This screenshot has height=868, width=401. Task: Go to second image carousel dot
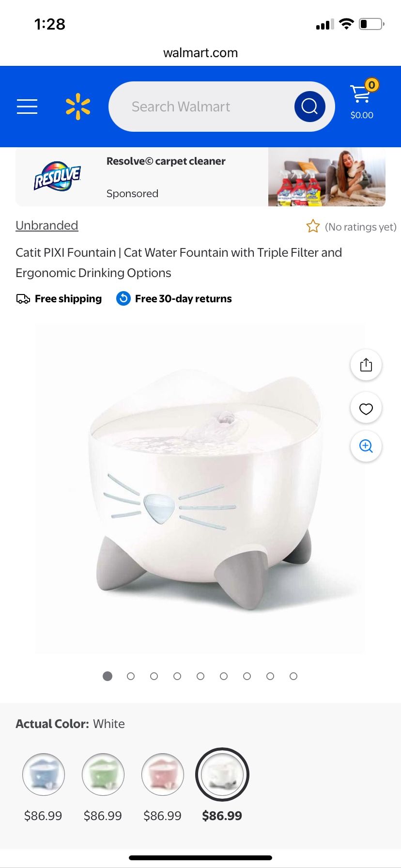[x=131, y=676]
